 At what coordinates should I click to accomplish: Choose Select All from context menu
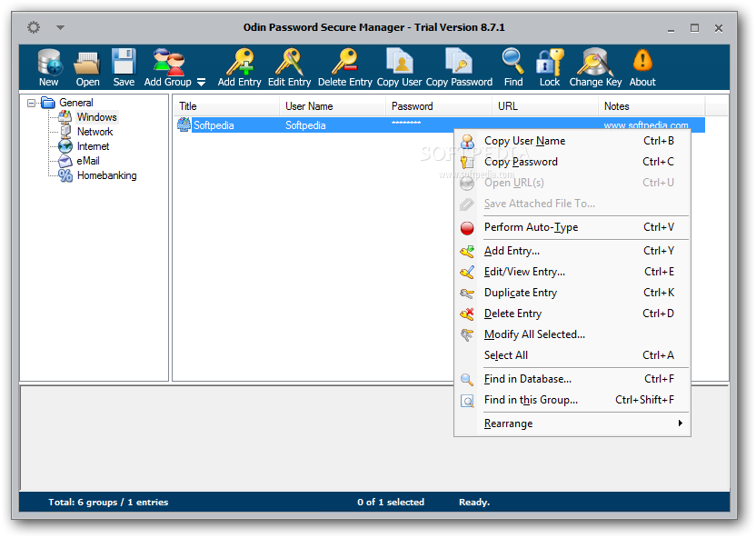[x=572, y=355]
